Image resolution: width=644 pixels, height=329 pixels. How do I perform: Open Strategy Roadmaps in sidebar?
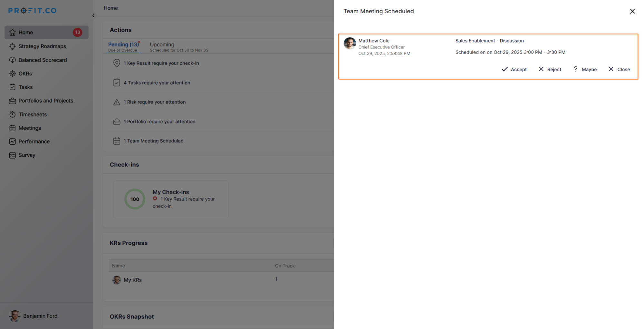click(x=42, y=46)
